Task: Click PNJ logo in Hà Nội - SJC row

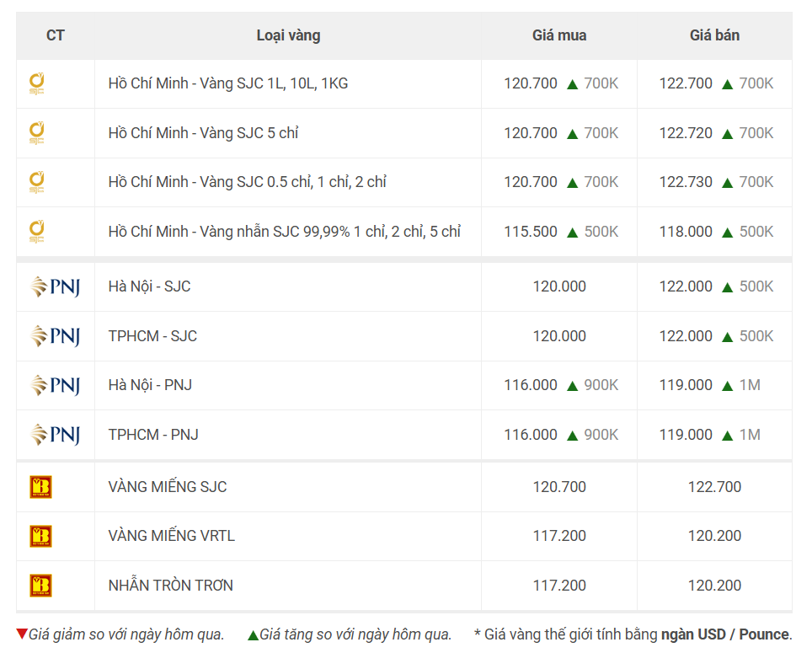Action: (56, 286)
